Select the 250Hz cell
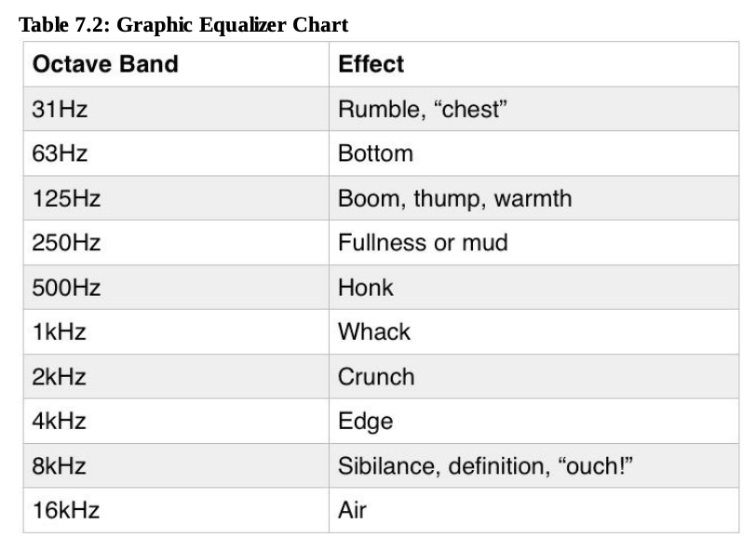 [66, 243]
